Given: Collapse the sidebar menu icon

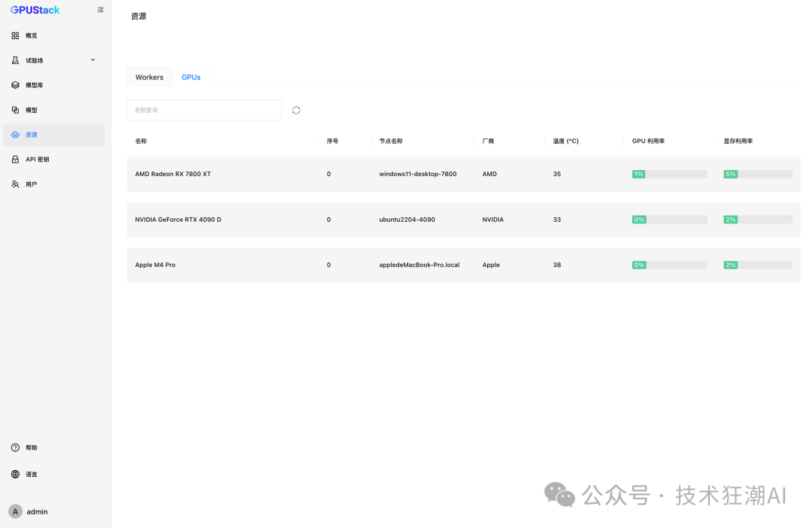Looking at the screenshot, I should (x=101, y=10).
